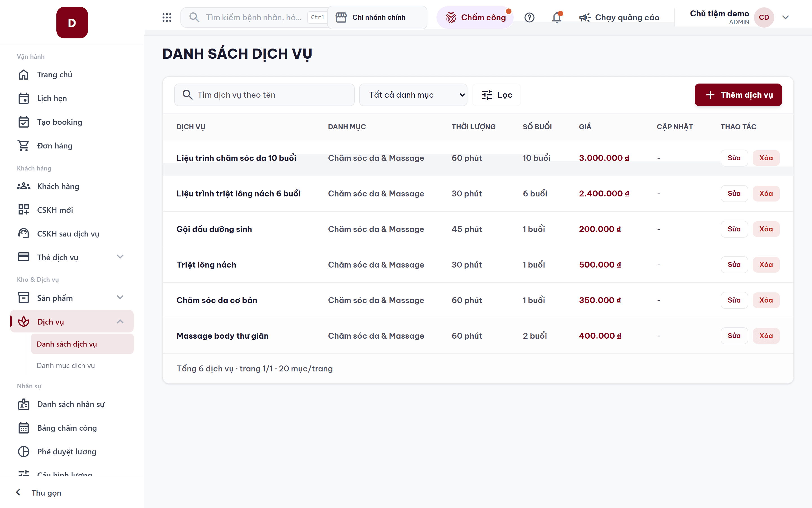This screenshot has width=812, height=508.
Task: Open Khách hàng customers page
Action: (72, 187)
